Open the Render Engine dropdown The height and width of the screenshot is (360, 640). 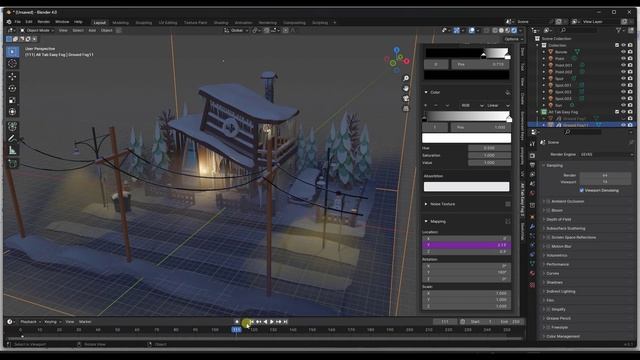coord(606,154)
